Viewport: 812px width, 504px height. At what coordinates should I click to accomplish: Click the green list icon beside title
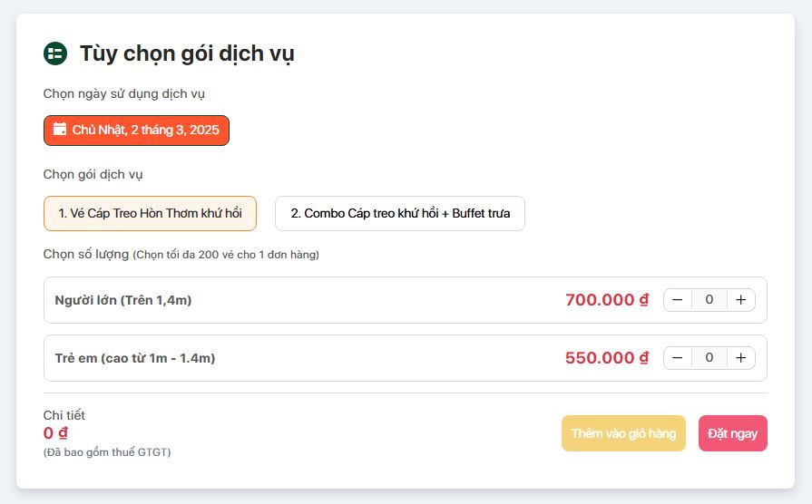tap(55, 53)
